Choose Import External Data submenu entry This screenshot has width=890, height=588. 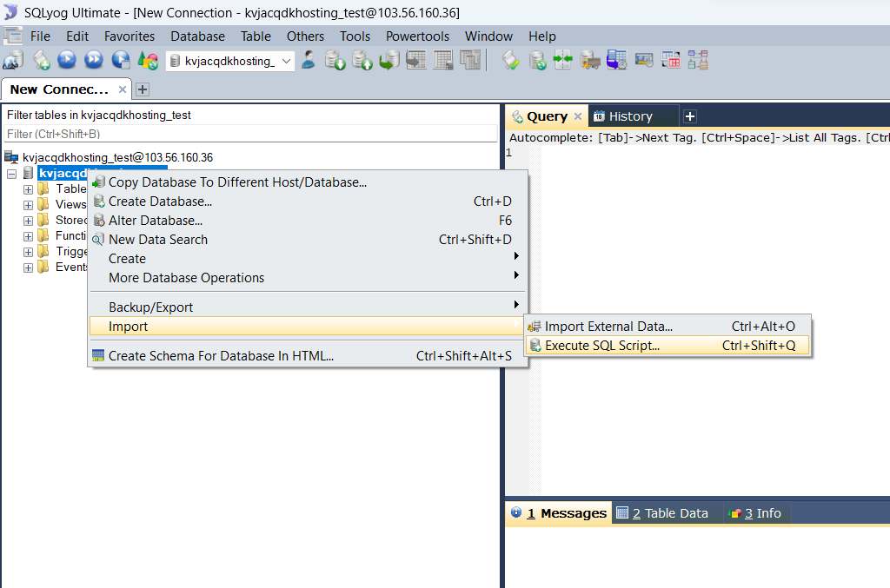pyautogui.click(x=667, y=327)
